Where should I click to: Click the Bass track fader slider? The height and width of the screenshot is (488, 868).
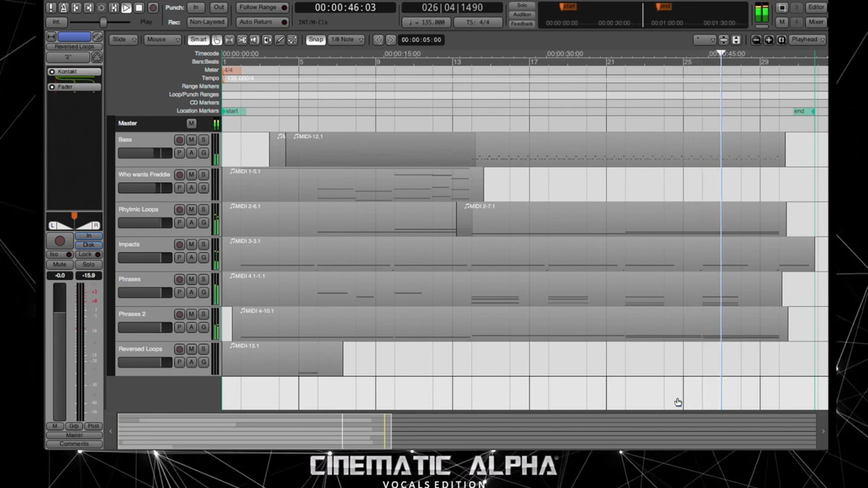pos(145,153)
